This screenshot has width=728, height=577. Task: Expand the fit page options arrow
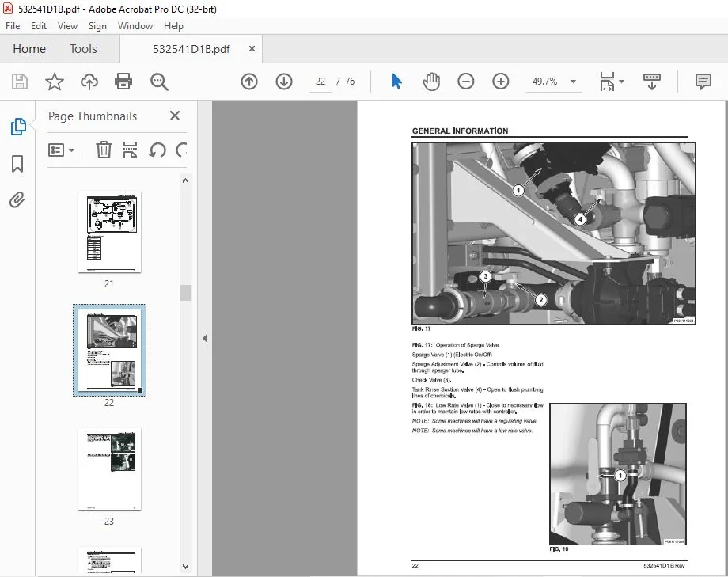622,82
